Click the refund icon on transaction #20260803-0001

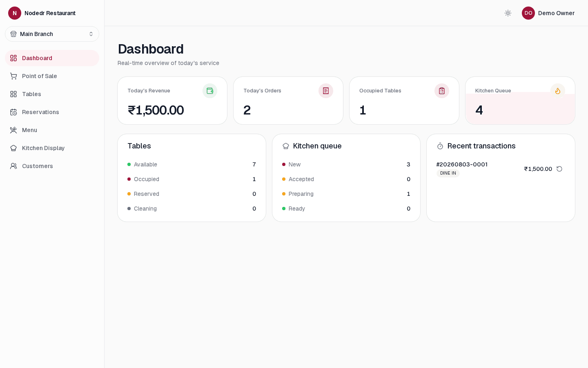pos(559,169)
